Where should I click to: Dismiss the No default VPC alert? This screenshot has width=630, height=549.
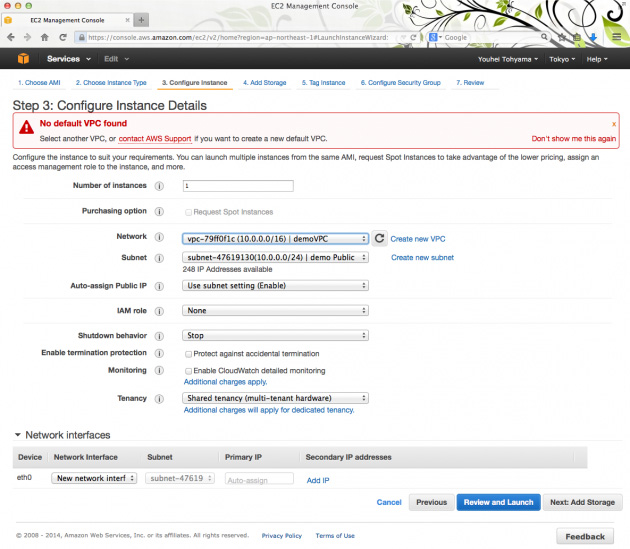(614, 124)
